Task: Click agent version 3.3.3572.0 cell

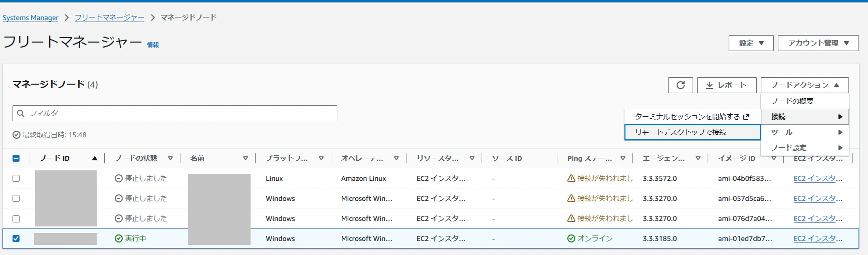Action: (660, 178)
